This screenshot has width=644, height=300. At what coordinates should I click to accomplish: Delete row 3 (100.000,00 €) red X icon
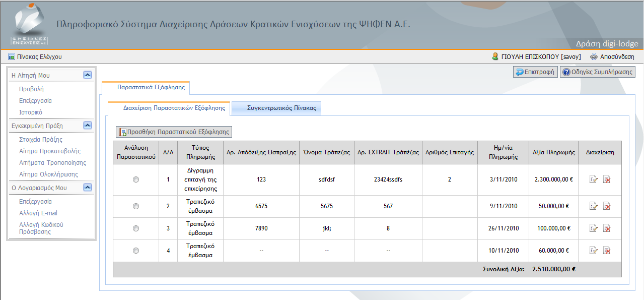607,228
